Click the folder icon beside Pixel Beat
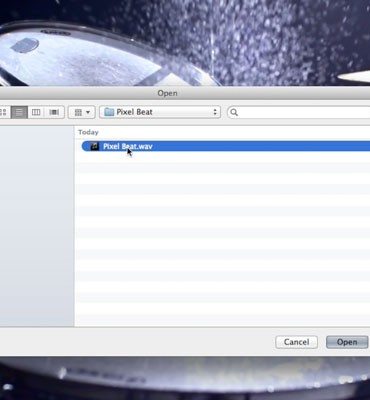Image resolution: width=370 pixels, height=400 pixels. coord(109,112)
